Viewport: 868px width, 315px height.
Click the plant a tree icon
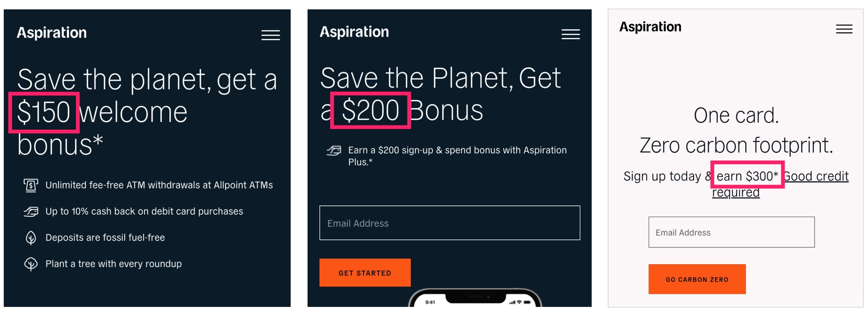[31, 264]
